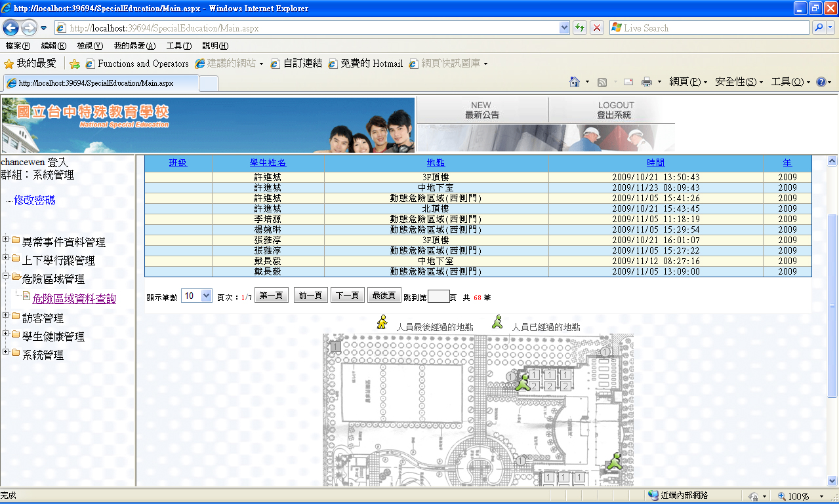Click the 跳到第 page number input box

click(x=438, y=296)
